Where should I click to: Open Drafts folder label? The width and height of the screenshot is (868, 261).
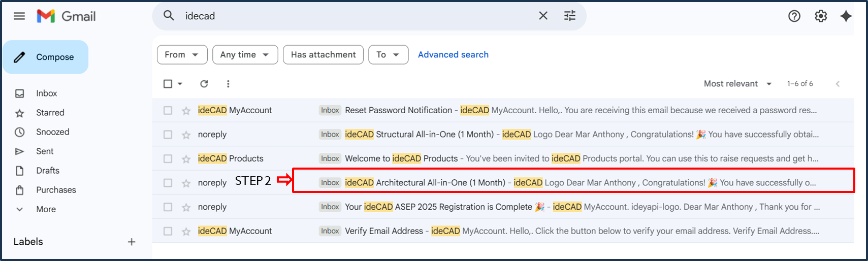(48, 171)
